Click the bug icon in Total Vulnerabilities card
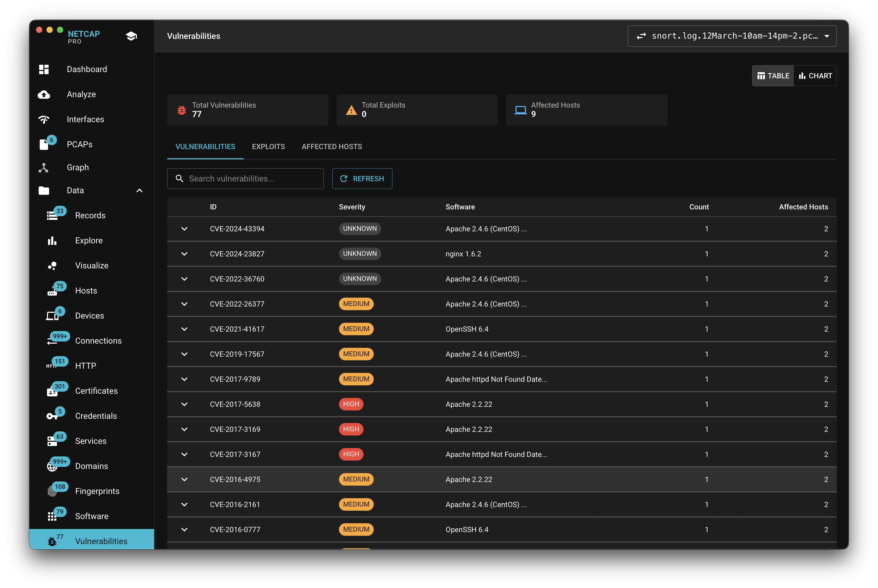This screenshot has width=878, height=588. 182,110
